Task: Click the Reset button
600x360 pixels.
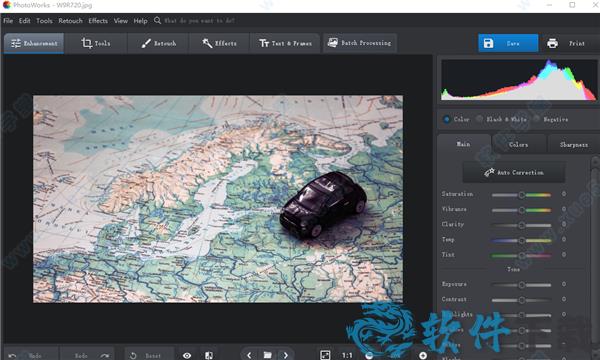Action: (149, 355)
